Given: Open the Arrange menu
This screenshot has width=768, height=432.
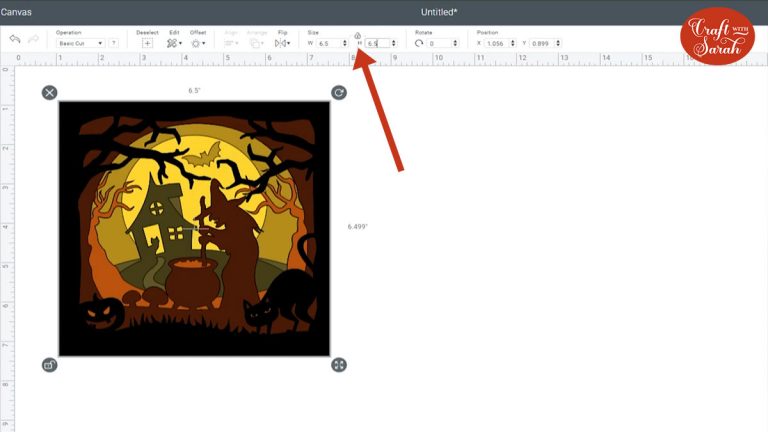Looking at the screenshot, I should coord(256,44).
